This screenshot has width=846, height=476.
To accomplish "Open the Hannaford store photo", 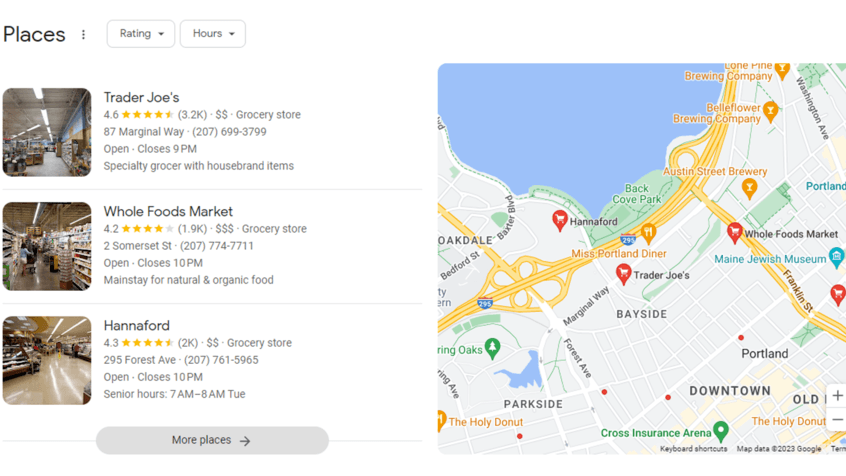I will point(47,361).
